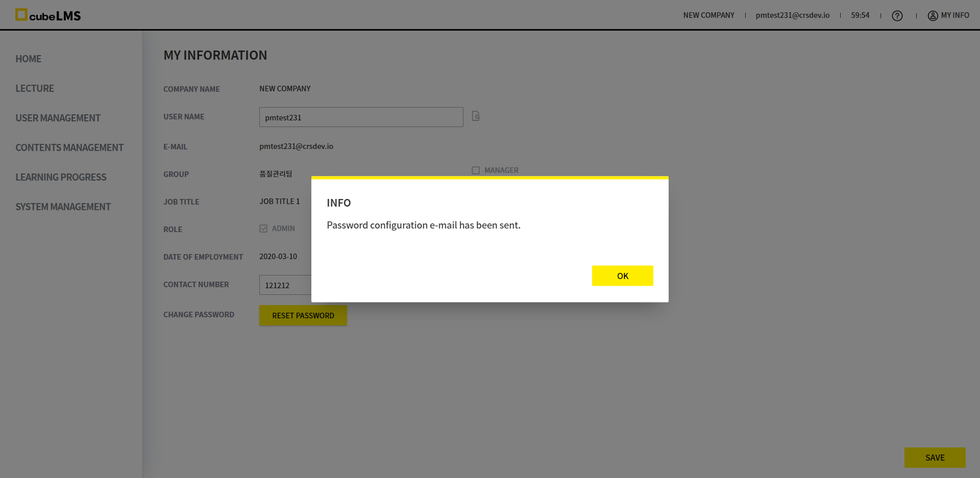
Task: Open HOME in the sidebar
Action: (29, 59)
